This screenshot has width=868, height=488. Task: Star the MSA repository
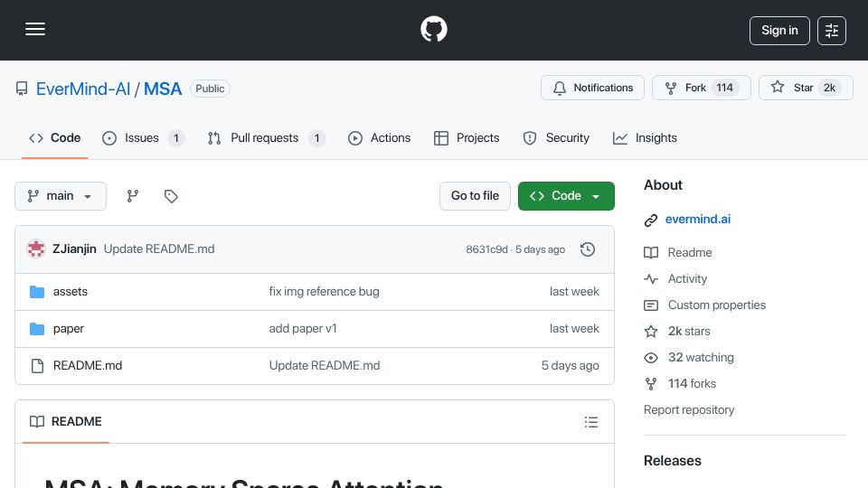coord(806,88)
